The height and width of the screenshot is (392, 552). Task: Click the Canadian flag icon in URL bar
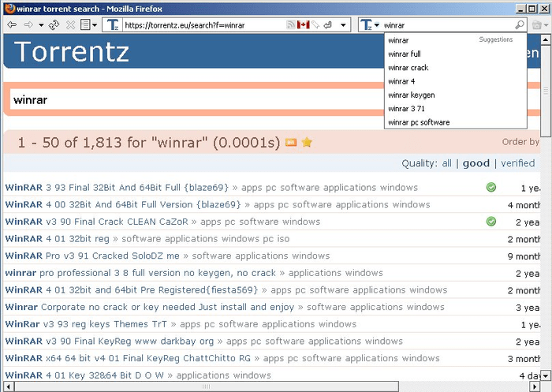click(x=303, y=25)
